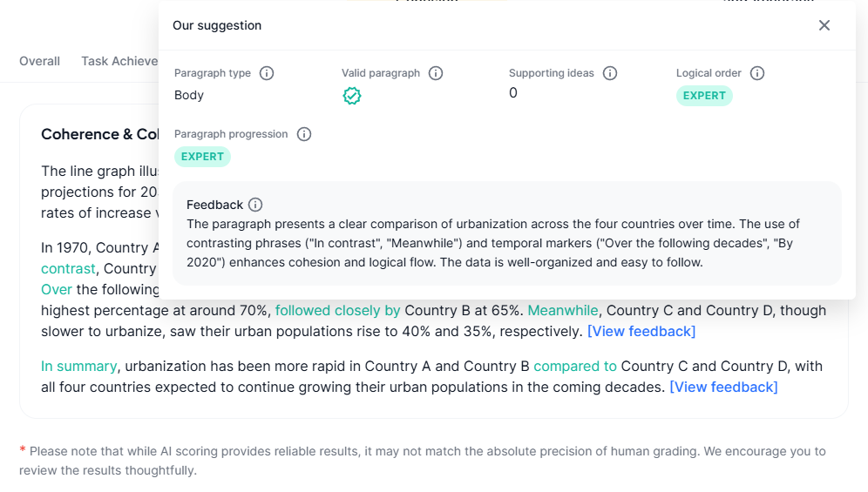Click the Logical order EXPERT badge

[704, 96]
